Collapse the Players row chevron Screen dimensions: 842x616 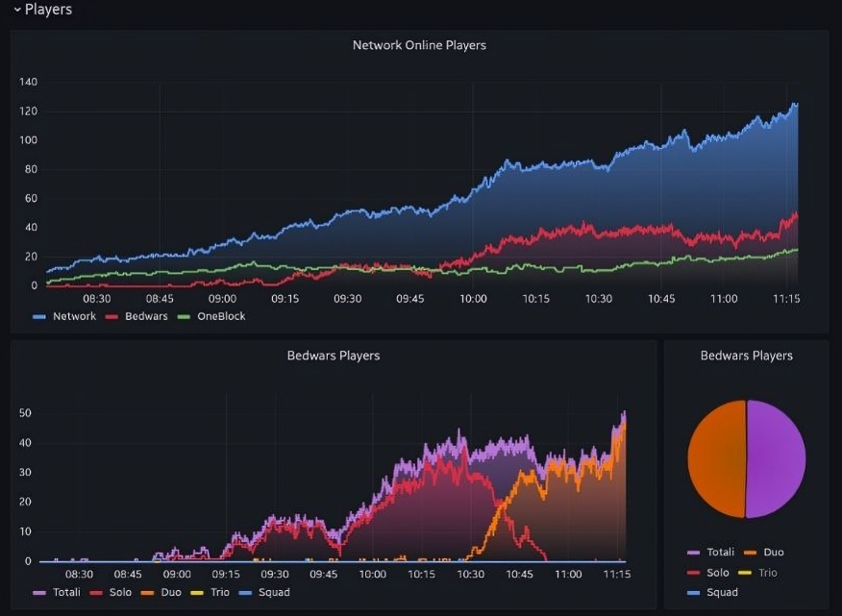[16, 10]
